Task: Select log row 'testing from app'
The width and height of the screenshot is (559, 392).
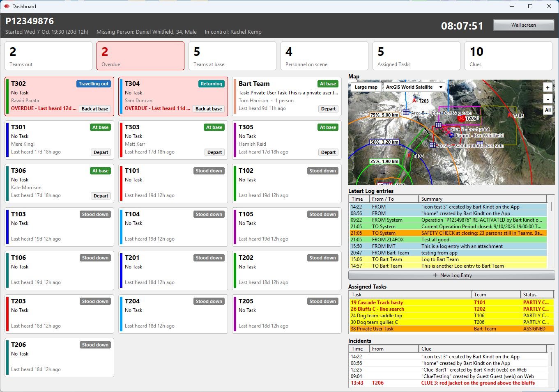Action: point(448,253)
